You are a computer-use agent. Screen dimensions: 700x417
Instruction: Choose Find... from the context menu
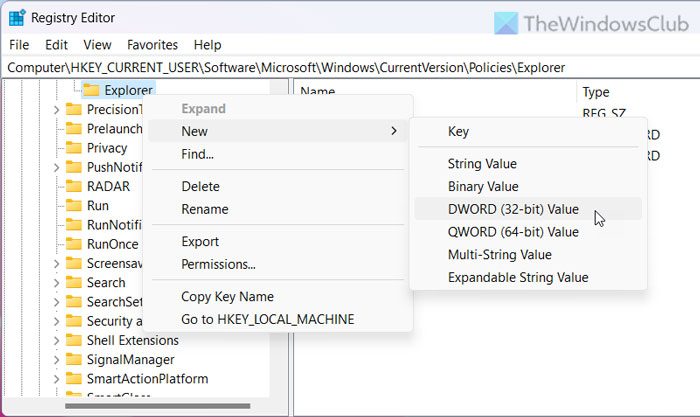tap(277, 154)
